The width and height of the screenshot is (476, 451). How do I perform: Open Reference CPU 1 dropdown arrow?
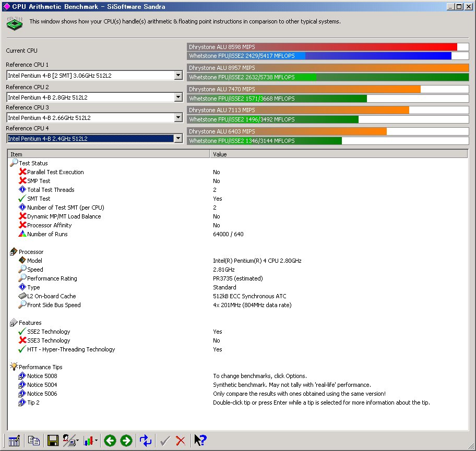coord(178,75)
